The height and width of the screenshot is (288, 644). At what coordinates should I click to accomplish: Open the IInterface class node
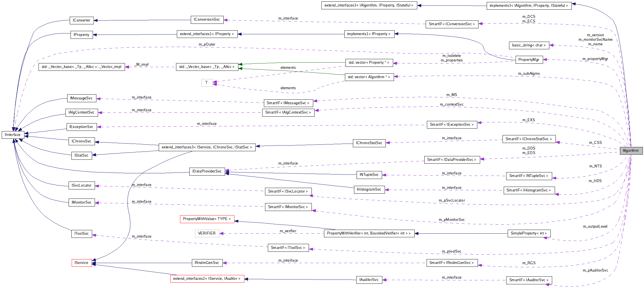coord(13,135)
